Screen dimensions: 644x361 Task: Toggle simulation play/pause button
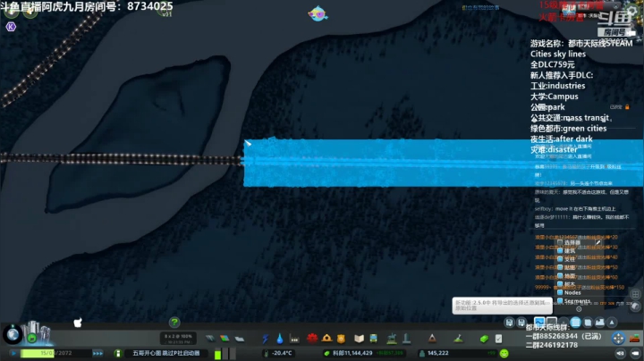[x=13, y=353]
